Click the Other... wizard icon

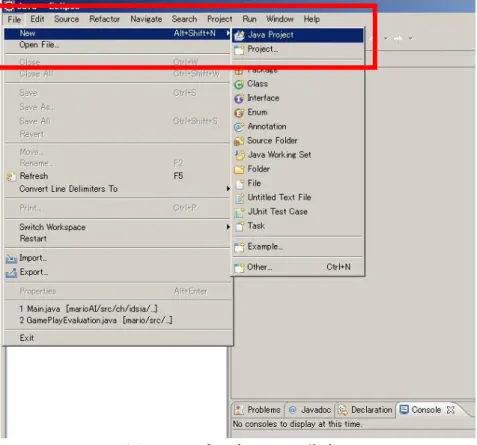point(239,268)
